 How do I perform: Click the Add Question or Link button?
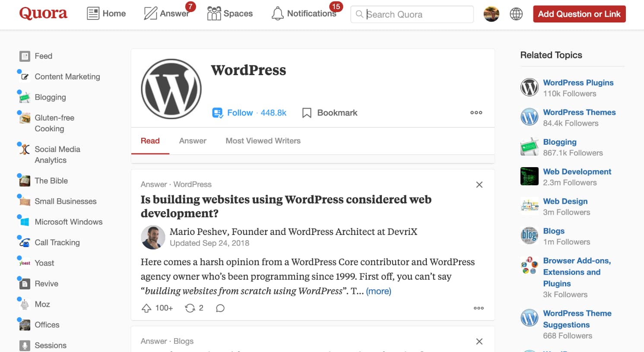coord(579,13)
